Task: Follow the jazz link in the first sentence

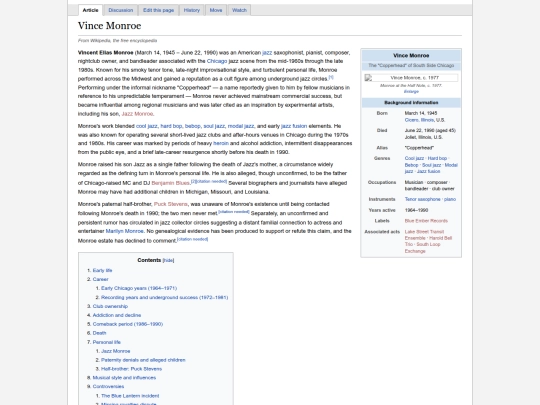Action: click(x=267, y=53)
